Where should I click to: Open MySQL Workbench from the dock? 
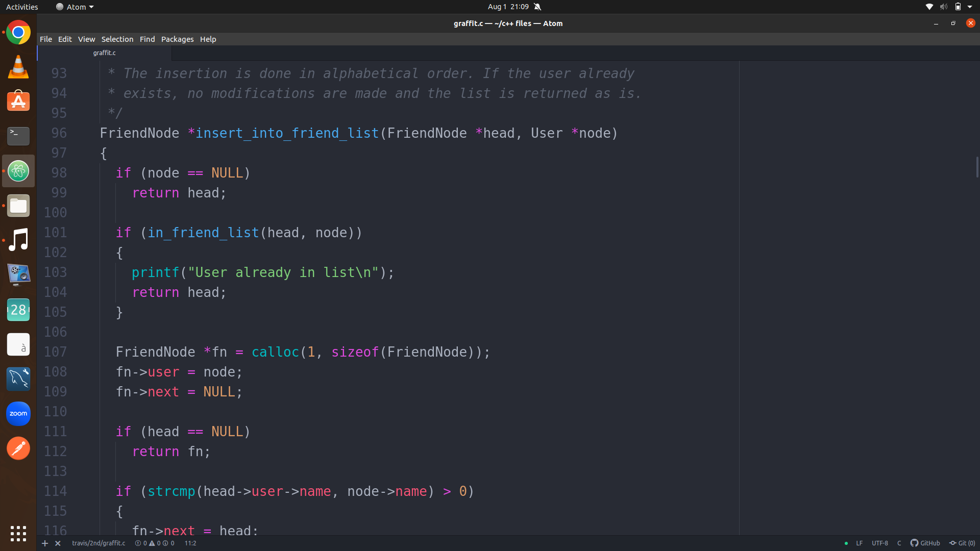click(x=18, y=379)
